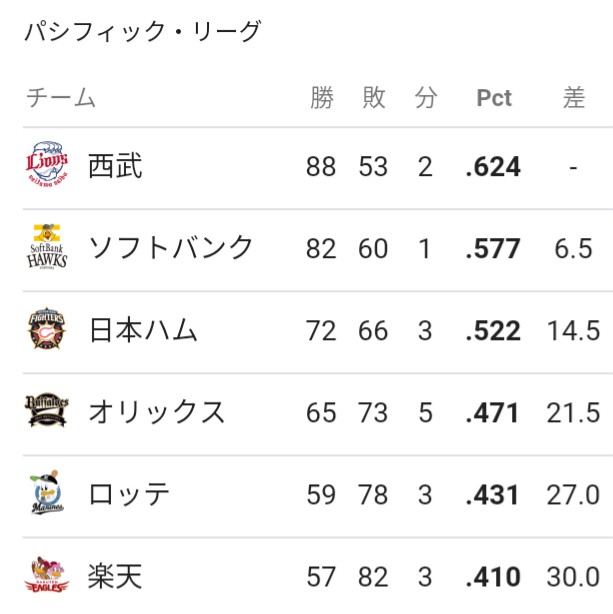613x614 pixels.
Task: Open the Seibu Lions team logo
Action: pyautogui.click(x=47, y=164)
